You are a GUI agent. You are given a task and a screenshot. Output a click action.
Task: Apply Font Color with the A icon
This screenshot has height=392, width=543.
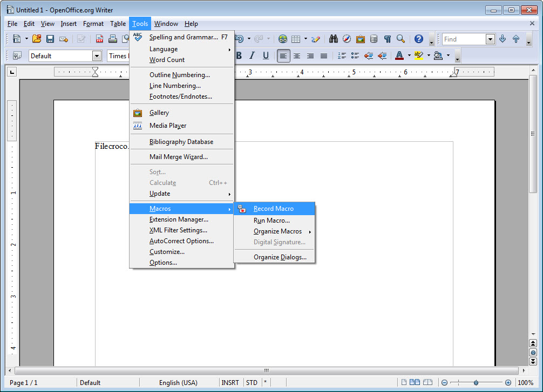399,56
